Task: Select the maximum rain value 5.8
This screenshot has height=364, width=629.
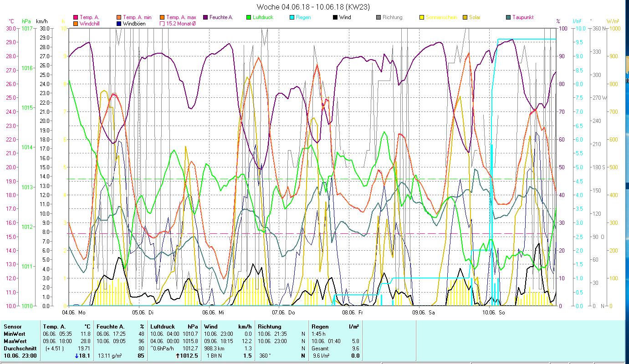Action: click(x=355, y=341)
